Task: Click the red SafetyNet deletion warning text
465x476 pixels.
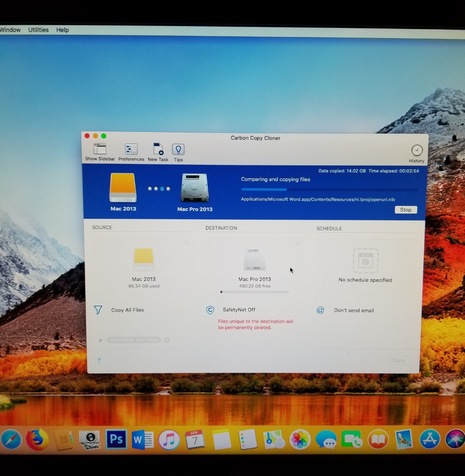Action: pyautogui.click(x=255, y=324)
